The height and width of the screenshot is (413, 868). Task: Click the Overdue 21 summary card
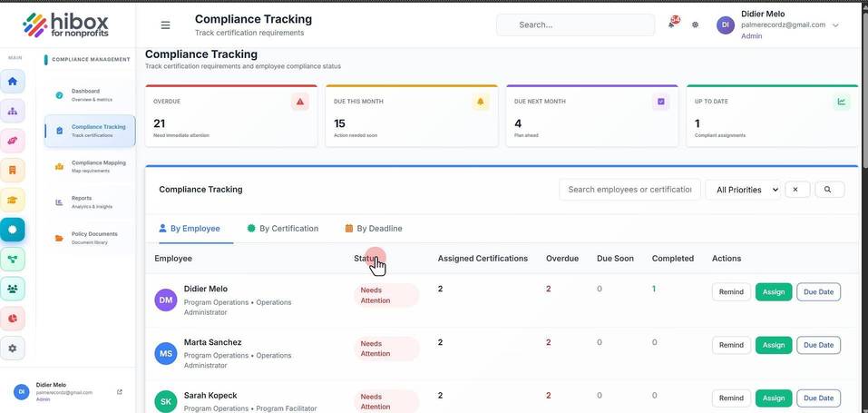(231, 116)
